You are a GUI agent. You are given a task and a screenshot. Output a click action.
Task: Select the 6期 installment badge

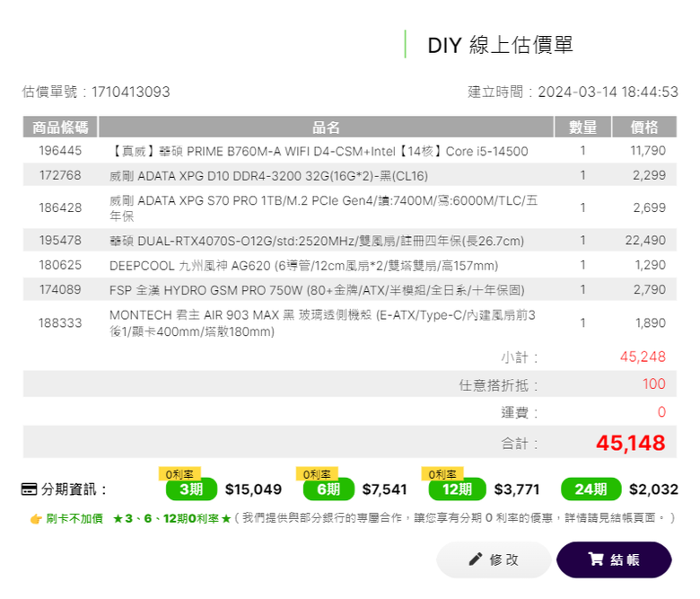(328, 489)
